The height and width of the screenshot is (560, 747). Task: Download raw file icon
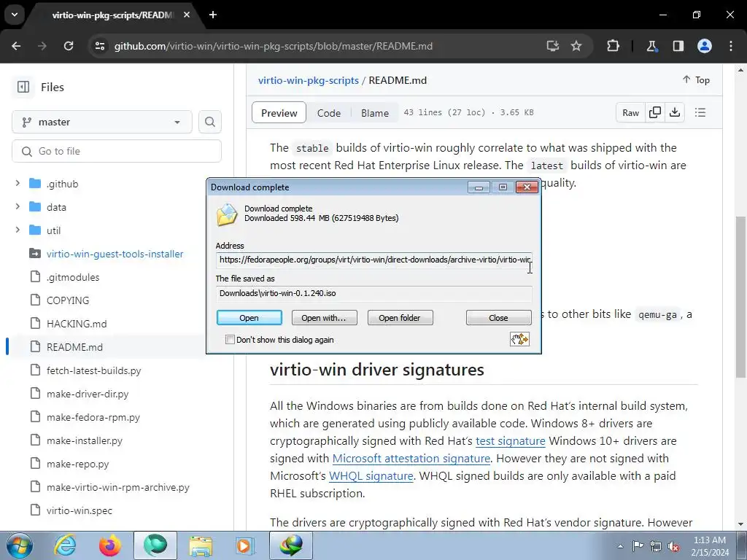(675, 112)
